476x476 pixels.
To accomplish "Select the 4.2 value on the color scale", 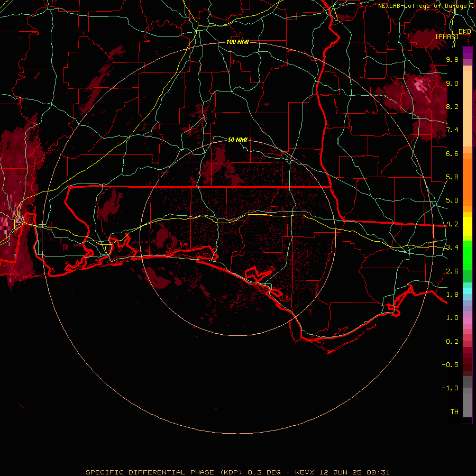I will [x=452, y=224].
